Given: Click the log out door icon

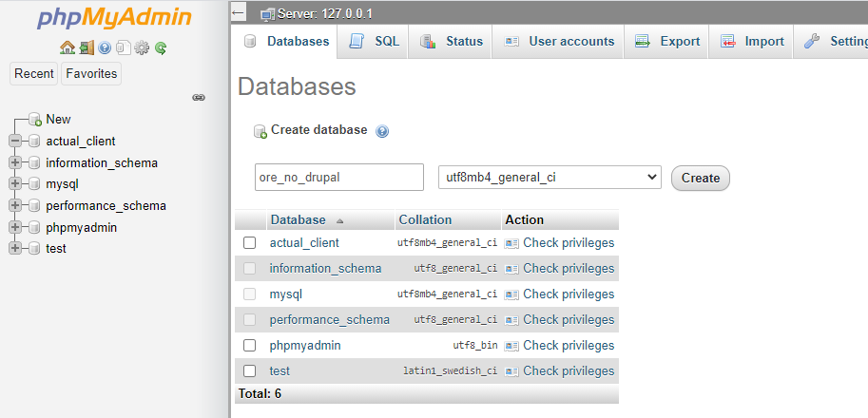Looking at the screenshot, I should 86,47.
